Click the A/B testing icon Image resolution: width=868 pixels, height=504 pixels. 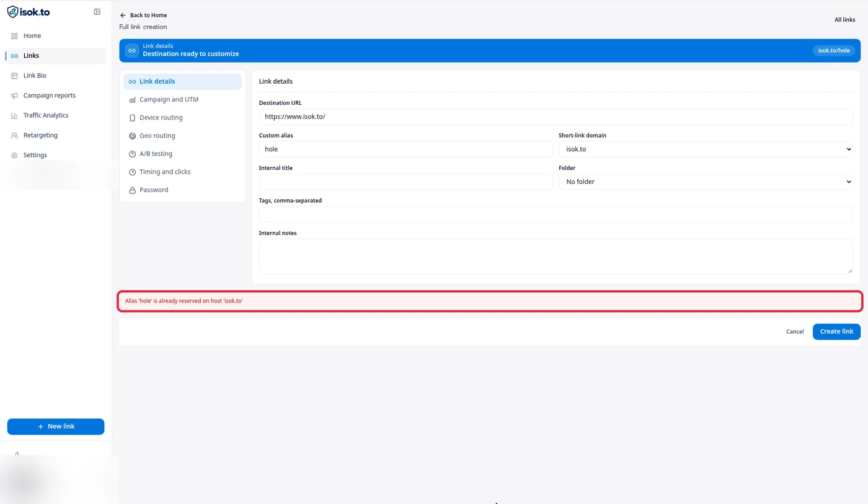(132, 154)
